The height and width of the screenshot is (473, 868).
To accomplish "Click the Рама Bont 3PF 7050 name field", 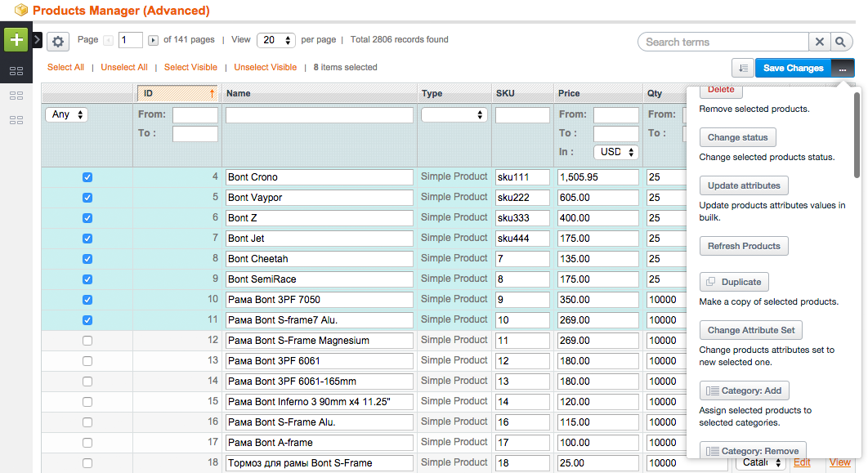I will (x=320, y=300).
